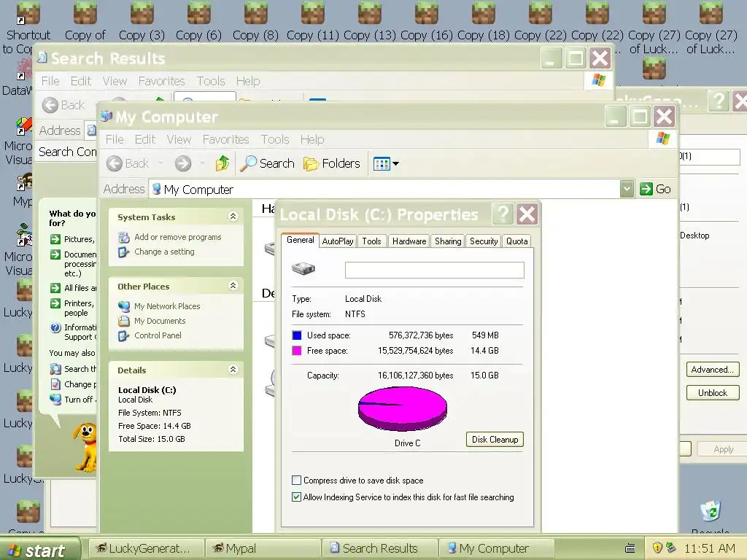747x560 pixels.
Task: Collapse the System Tasks panel
Action: click(x=233, y=217)
